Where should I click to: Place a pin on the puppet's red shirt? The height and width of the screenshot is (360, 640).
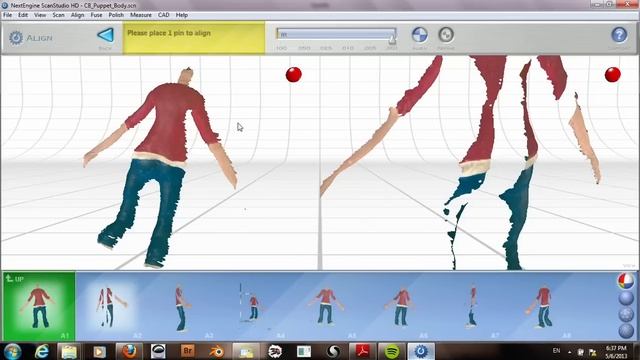(x=169, y=122)
